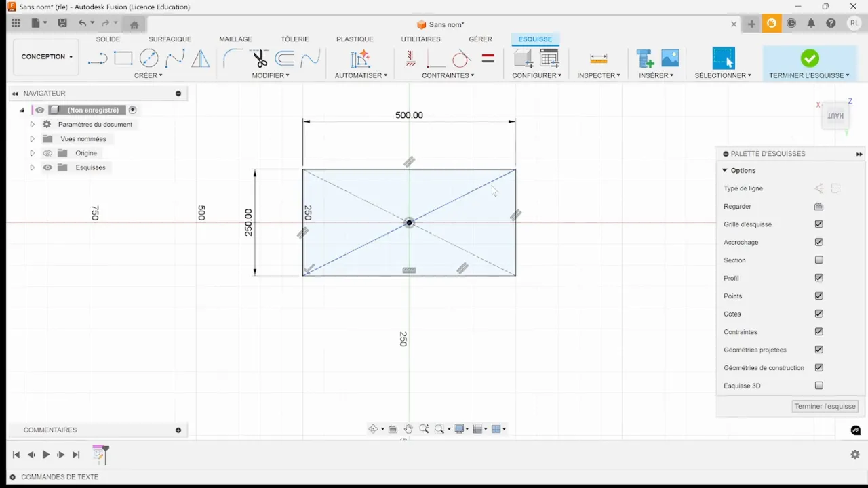
Task: Uncheck Grille d'esquisse option
Action: [x=818, y=224]
